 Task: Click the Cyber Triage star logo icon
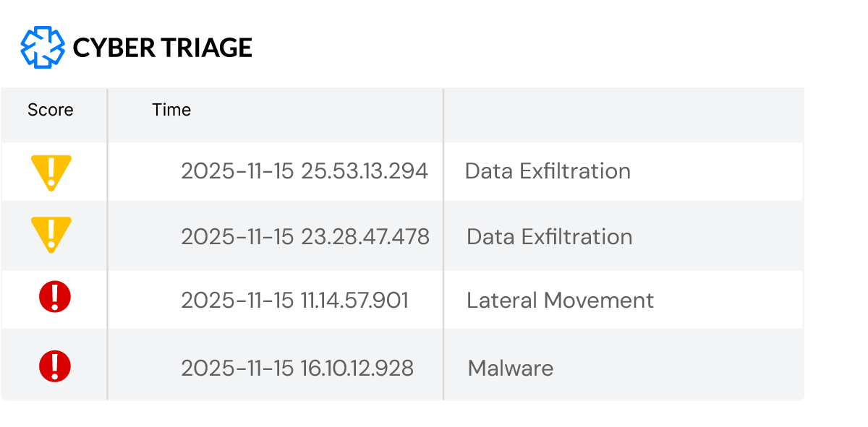(43, 48)
